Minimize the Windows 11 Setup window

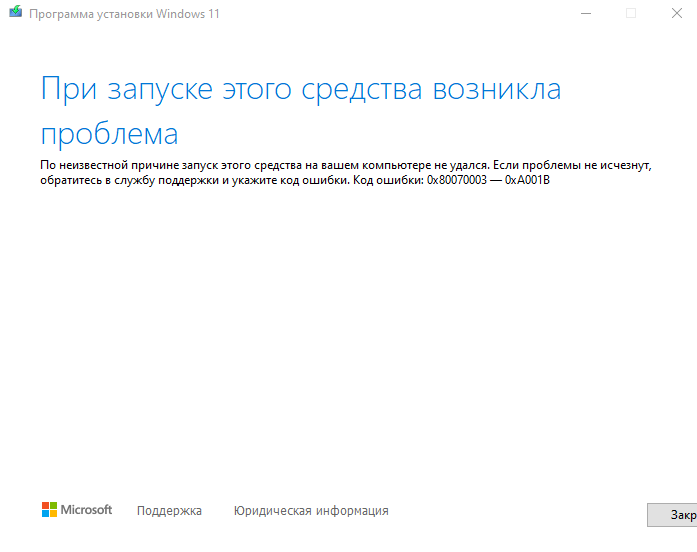click(586, 13)
